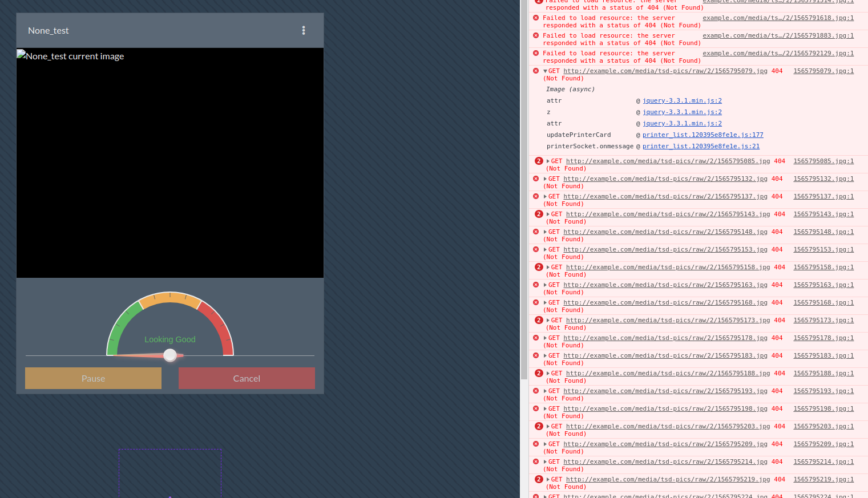
Task: Click the page vertical scrollbar thumb
Action: point(524,189)
